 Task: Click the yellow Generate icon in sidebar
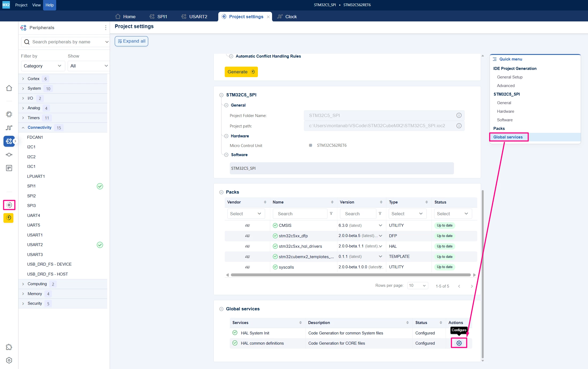tap(9, 218)
